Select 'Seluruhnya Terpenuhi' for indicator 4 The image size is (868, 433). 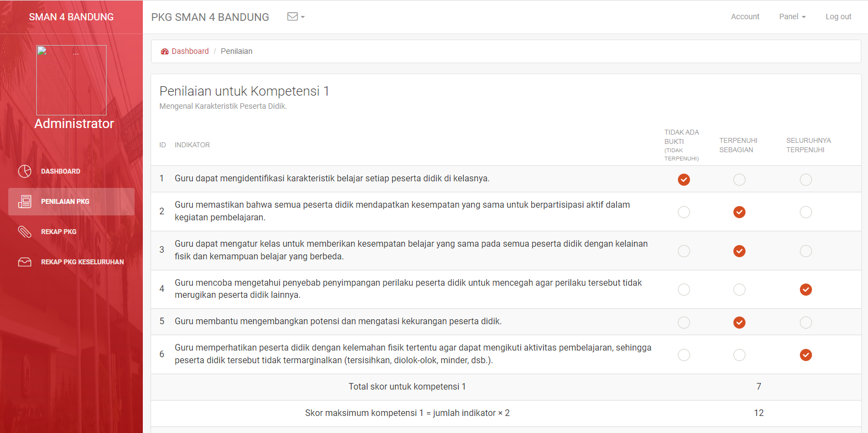tap(806, 290)
